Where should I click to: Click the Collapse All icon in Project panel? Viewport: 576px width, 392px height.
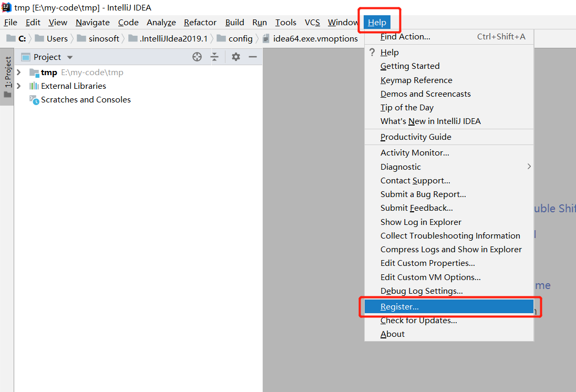(214, 57)
